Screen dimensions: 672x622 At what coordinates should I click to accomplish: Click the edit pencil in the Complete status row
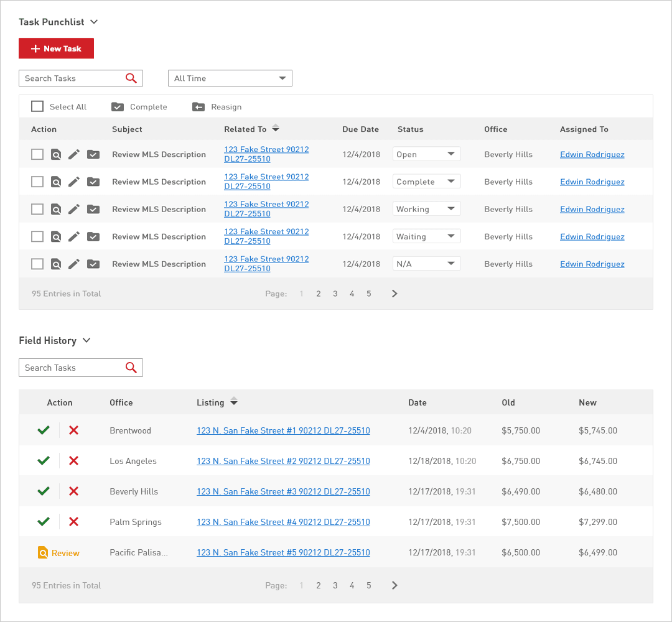[74, 182]
